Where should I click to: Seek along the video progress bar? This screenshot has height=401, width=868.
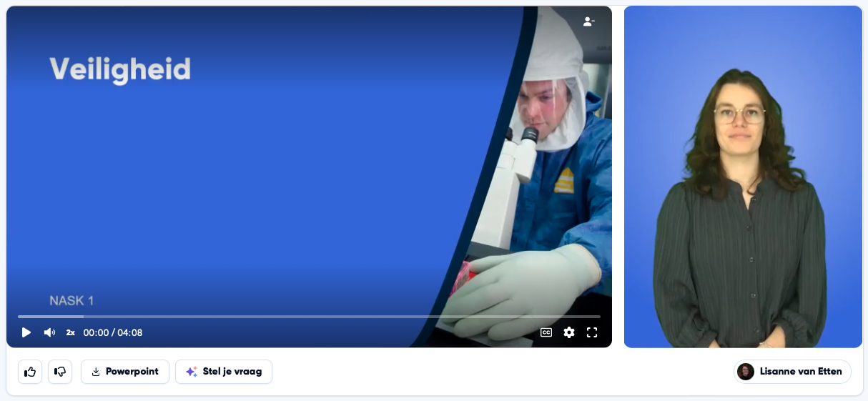309,316
